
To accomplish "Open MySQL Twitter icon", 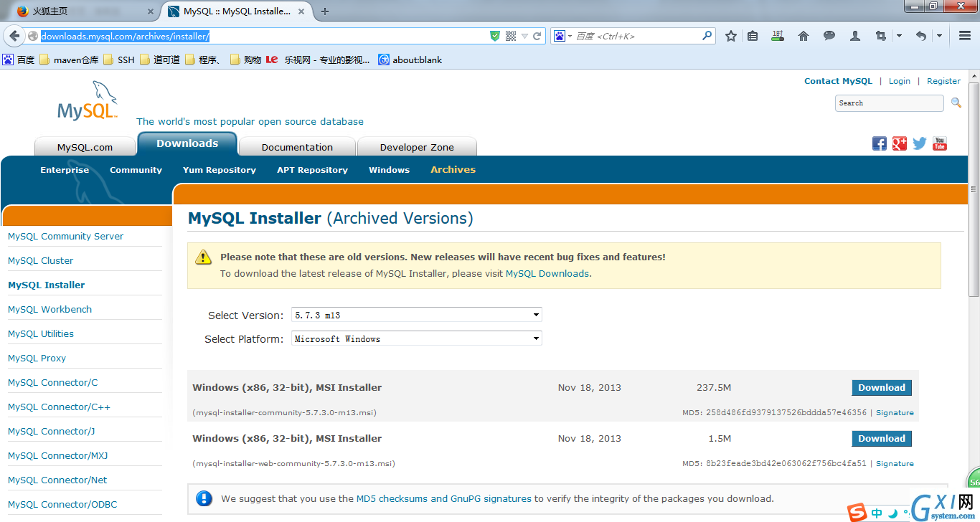I will (920, 143).
